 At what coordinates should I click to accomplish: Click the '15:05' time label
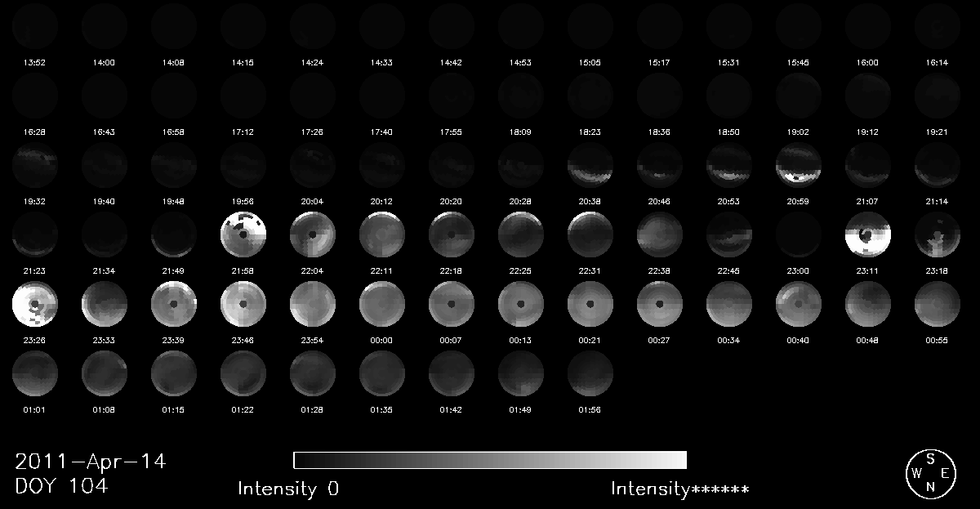click(590, 61)
